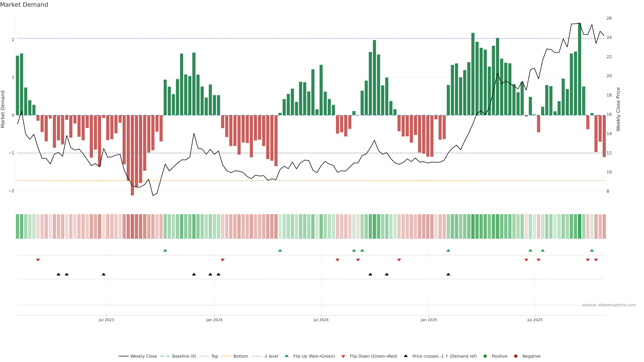This screenshot has height=362, width=644.
Task: Toggle the Top dotted line legend entry
Action: (x=214, y=356)
